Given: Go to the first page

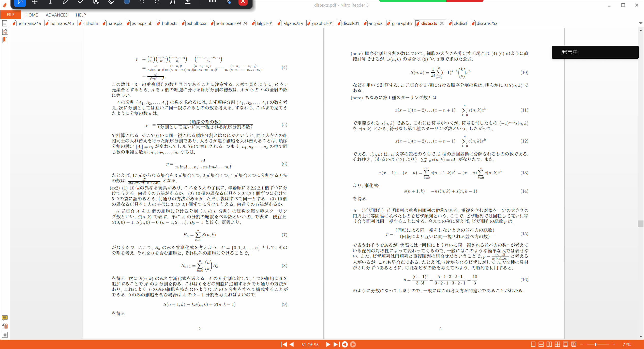Looking at the screenshot, I should [x=283, y=344].
